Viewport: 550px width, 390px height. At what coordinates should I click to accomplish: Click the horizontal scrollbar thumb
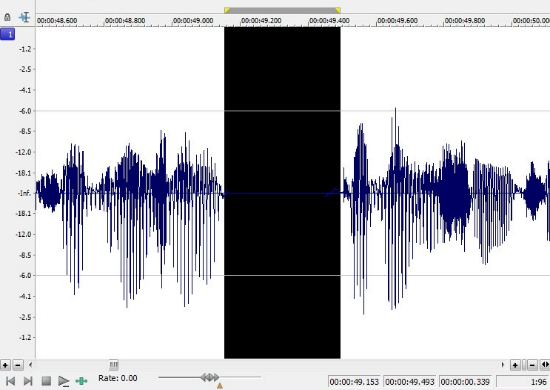coord(114,365)
